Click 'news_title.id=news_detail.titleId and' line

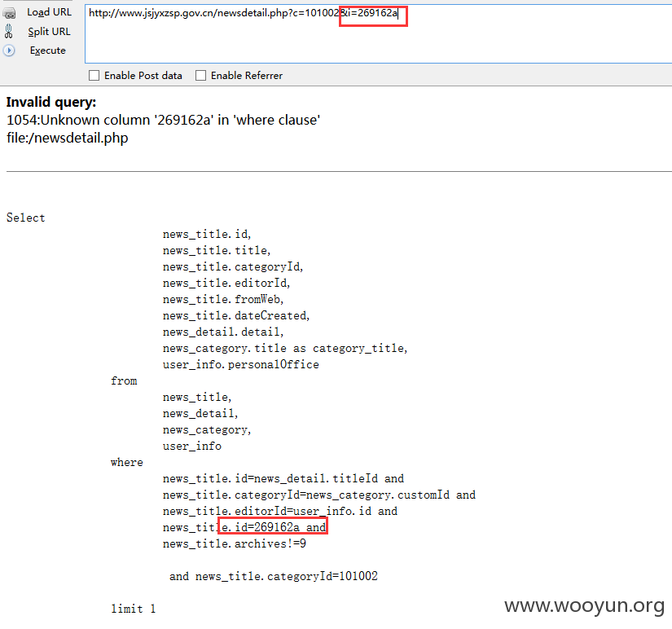[x=283, y=478]
